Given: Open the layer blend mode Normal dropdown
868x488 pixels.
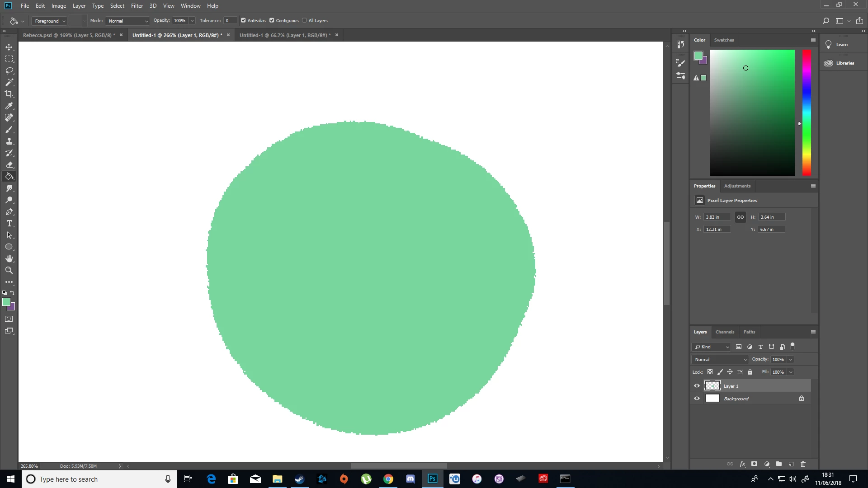Looking at the screenshot, I should (x=720, y=359).
